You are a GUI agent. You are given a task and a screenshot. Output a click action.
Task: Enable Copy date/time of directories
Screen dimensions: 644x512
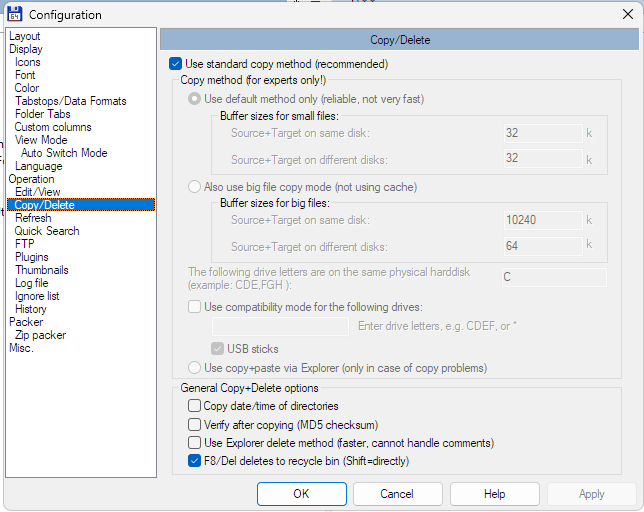point(194,406)
